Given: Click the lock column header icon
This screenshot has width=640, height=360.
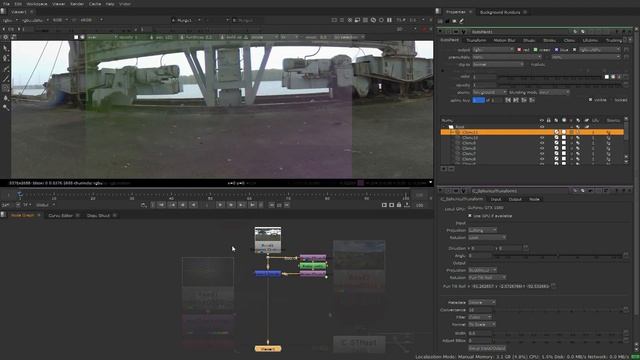Looking at the screenshot, I should pyautogui.click(x=549, y=120).
